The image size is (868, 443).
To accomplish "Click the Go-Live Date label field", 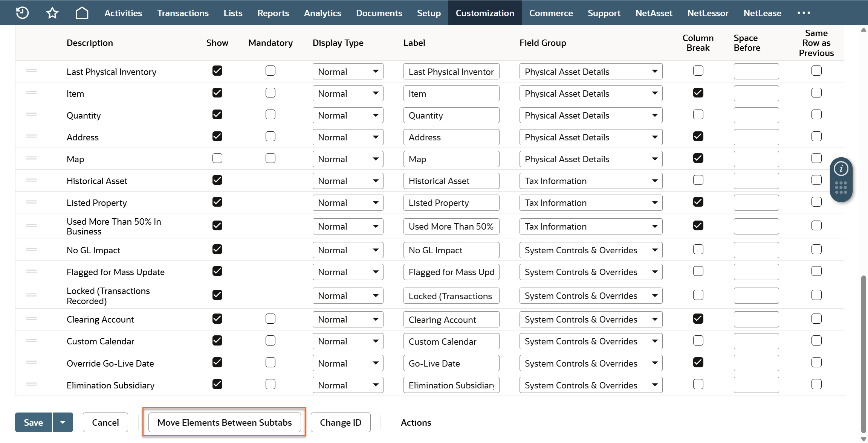I will (451, 363).
